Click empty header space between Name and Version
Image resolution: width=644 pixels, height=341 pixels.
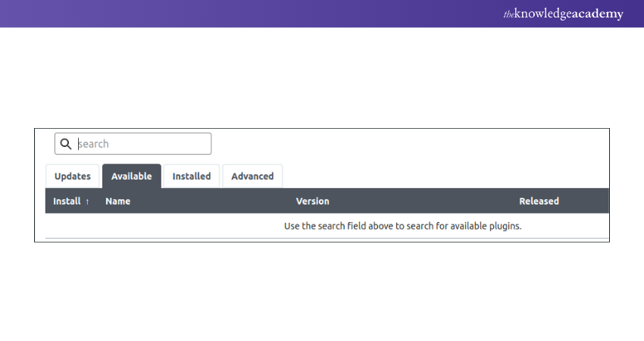pos(212,202)
